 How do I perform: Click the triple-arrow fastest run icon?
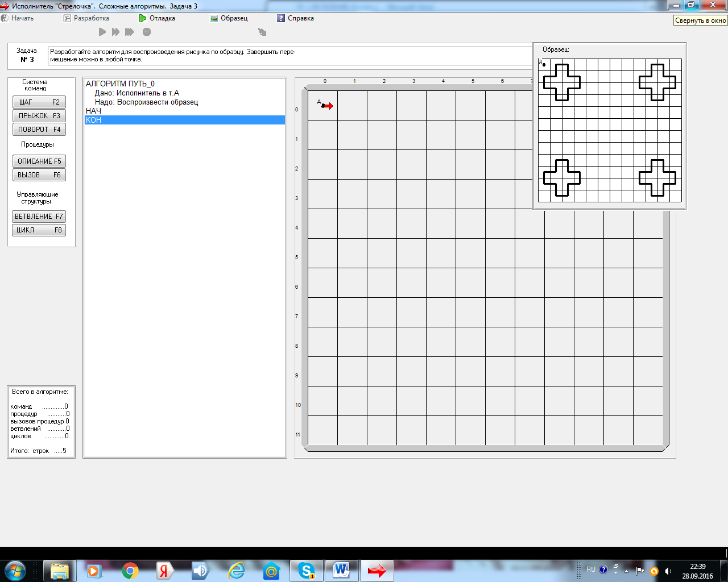[x=130, y=32]
